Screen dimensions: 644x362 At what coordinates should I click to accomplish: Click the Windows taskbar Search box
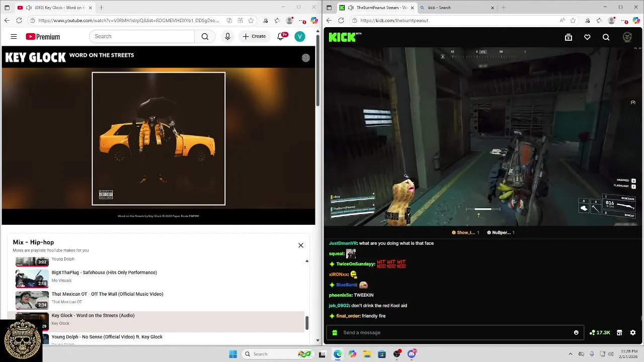pyautogui.click(x=278, y=354)
